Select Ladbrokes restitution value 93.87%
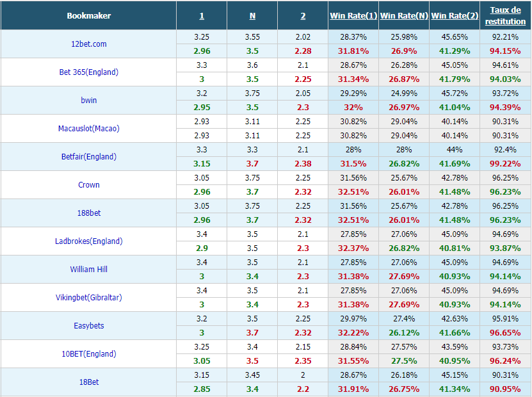 (505, 248)
